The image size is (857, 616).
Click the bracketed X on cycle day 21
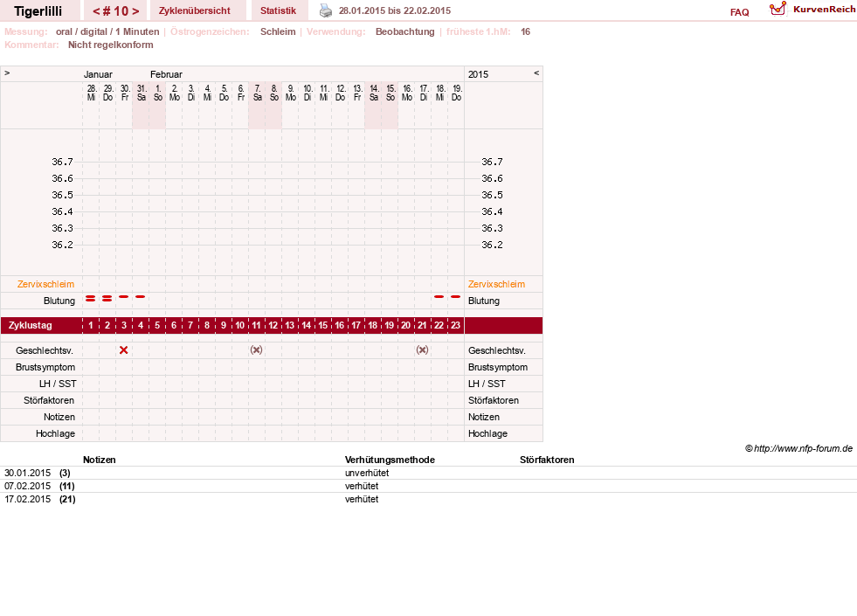click(x=422, y=350)
